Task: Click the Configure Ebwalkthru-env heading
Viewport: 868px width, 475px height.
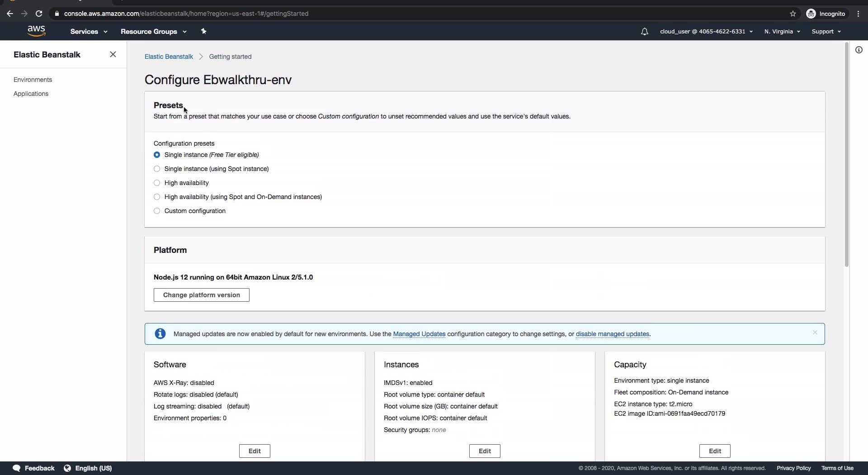Action: [x=218, y=80]
